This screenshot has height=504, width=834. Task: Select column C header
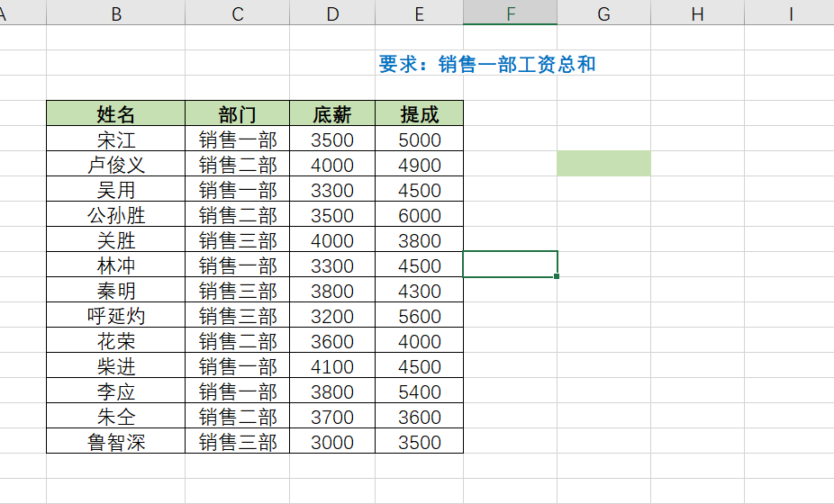click(x=237, y=13)
